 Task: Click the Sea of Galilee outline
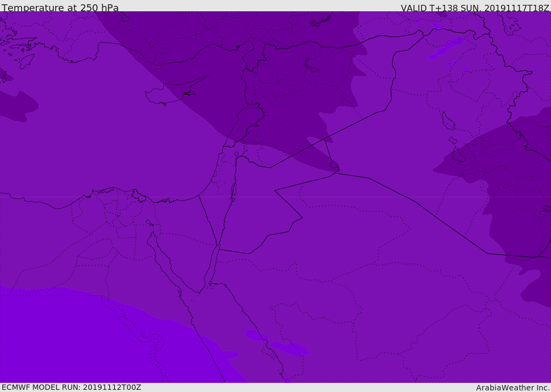[x=236, y=154]
